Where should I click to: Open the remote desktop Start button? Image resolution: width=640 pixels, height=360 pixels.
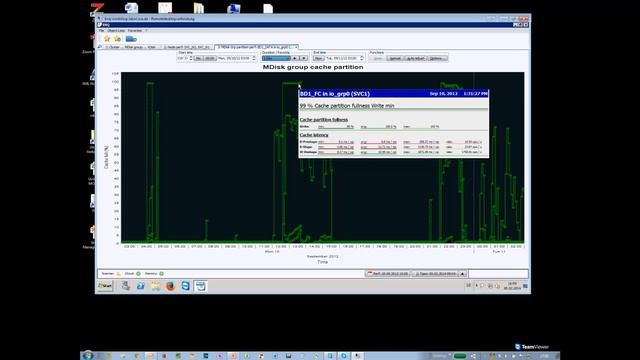[x=105, y=286]
